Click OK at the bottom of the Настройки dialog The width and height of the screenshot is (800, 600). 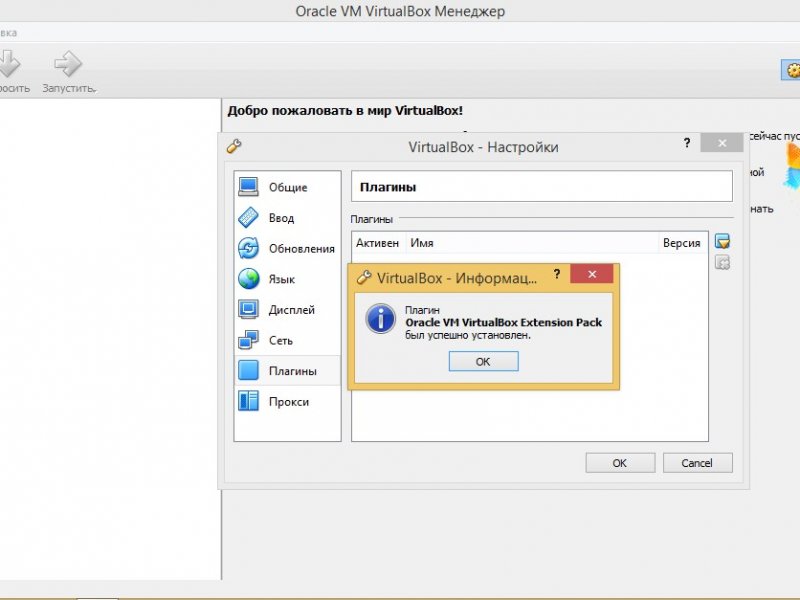(620, 463)
